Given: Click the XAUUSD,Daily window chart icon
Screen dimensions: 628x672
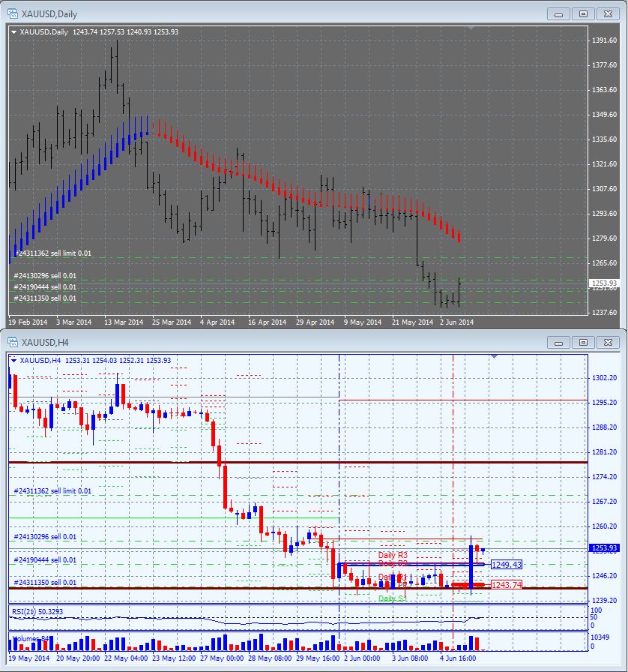Looking at the screenshot, I should [13, 13].
